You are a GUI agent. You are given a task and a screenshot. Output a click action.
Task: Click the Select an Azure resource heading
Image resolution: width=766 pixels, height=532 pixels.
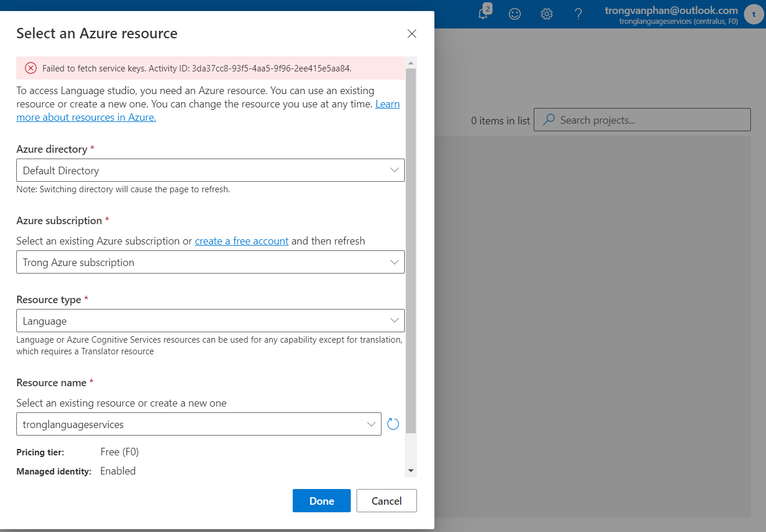[97, 34]
